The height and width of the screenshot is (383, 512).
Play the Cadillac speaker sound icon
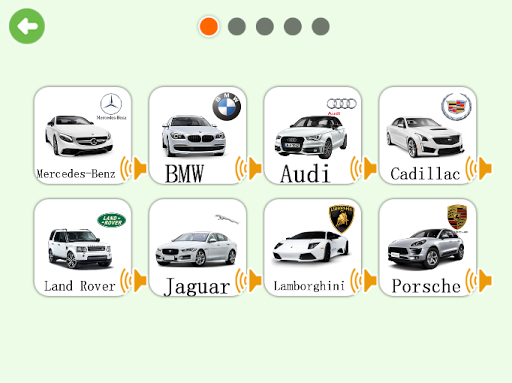click(478, 168)
